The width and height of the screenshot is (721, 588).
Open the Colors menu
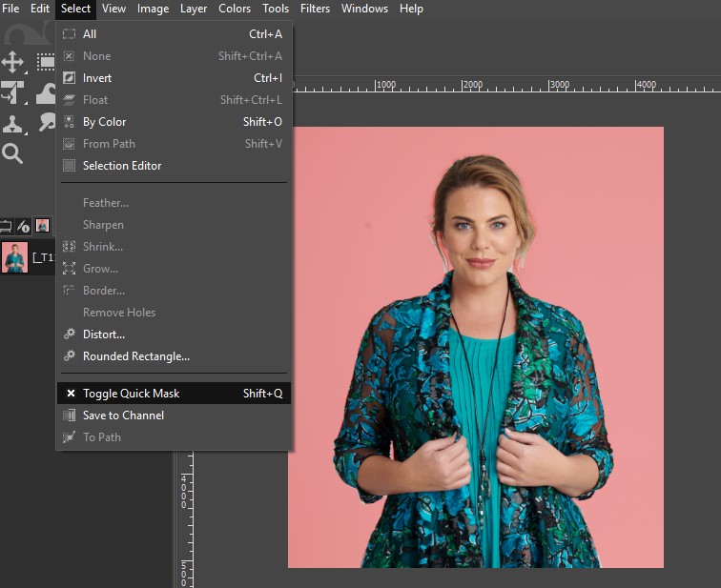point(235,9)
